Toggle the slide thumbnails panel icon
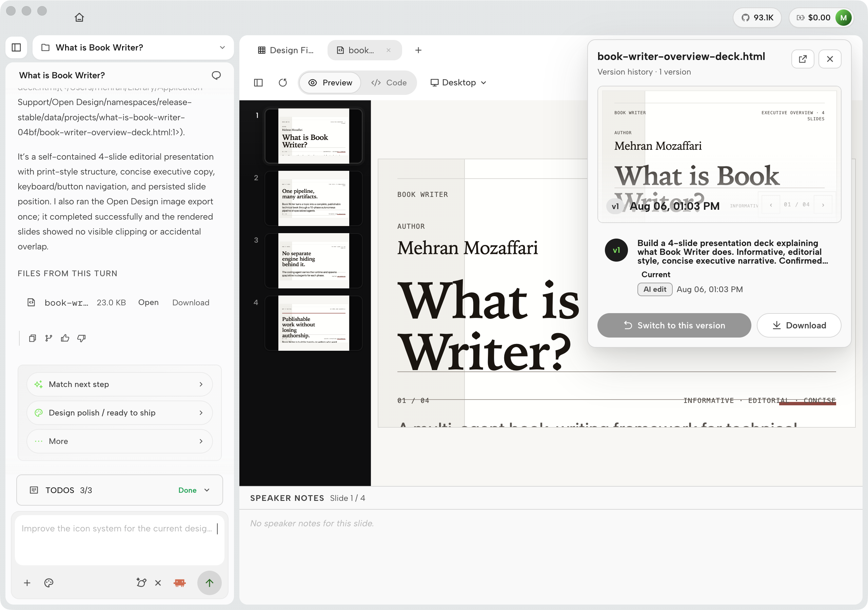 coord(258,82)
